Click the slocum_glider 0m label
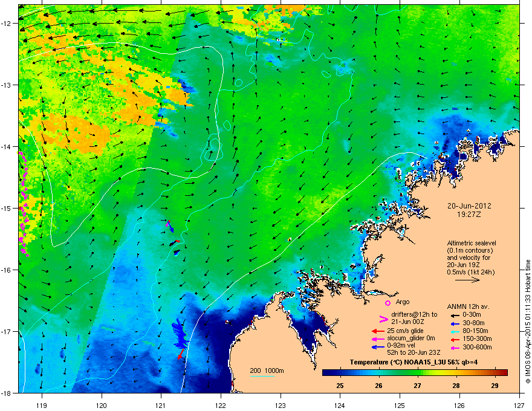The width and height of the screenshot is (532, 411). [411, 338]
